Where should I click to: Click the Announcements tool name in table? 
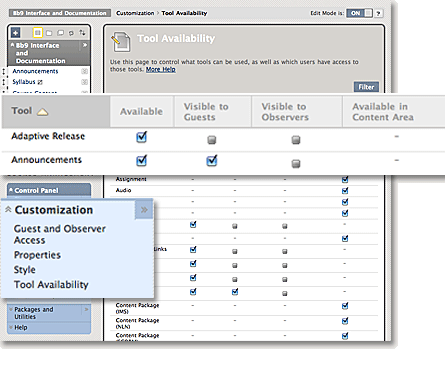(46, 160)
